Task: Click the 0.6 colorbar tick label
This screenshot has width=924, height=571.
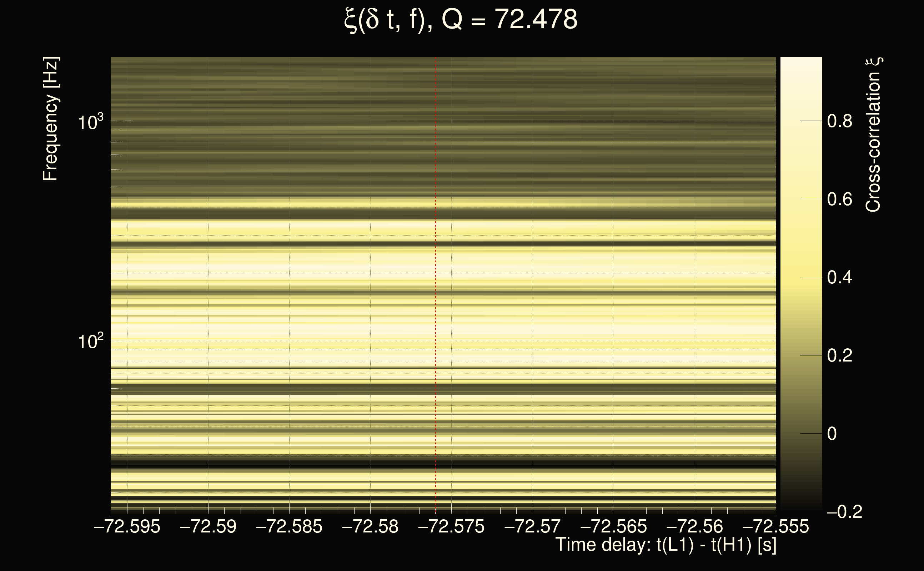Action: tap(839, 199)
